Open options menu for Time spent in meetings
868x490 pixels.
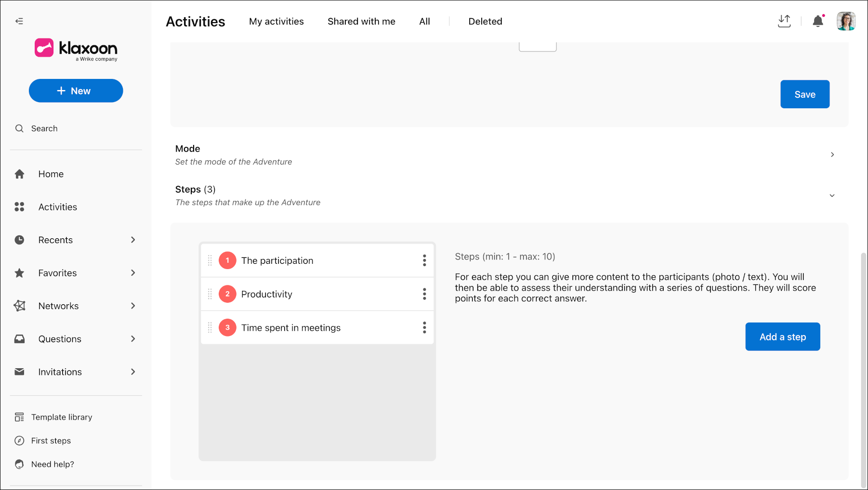tap(424, 328)
